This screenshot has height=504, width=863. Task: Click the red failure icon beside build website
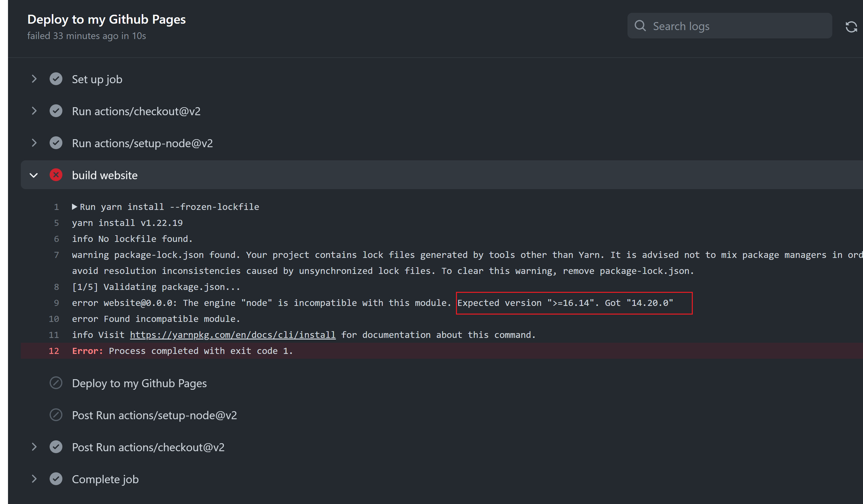(x=56, y=175)
